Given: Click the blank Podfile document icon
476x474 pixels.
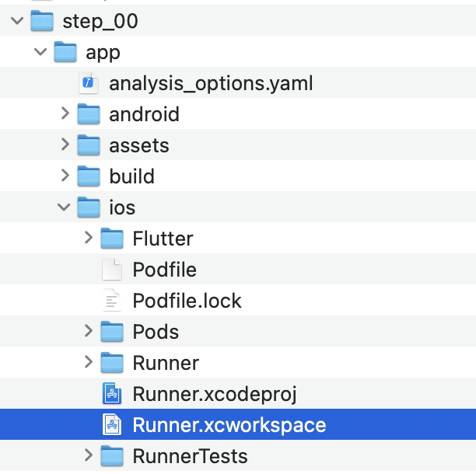Looking at the screenshot, I should click(x=113, y=270).
